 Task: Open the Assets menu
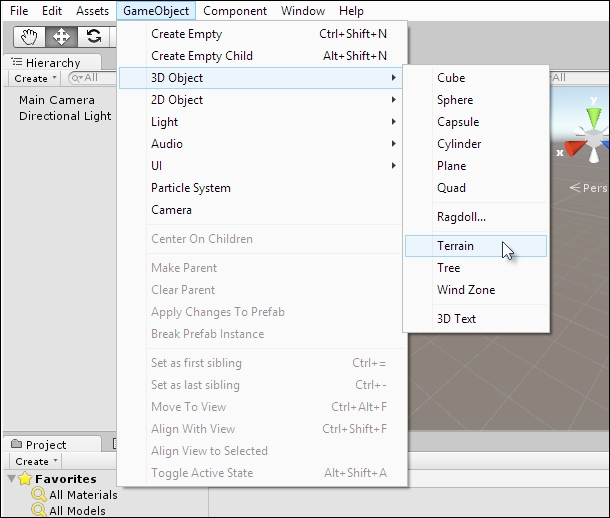92,11
